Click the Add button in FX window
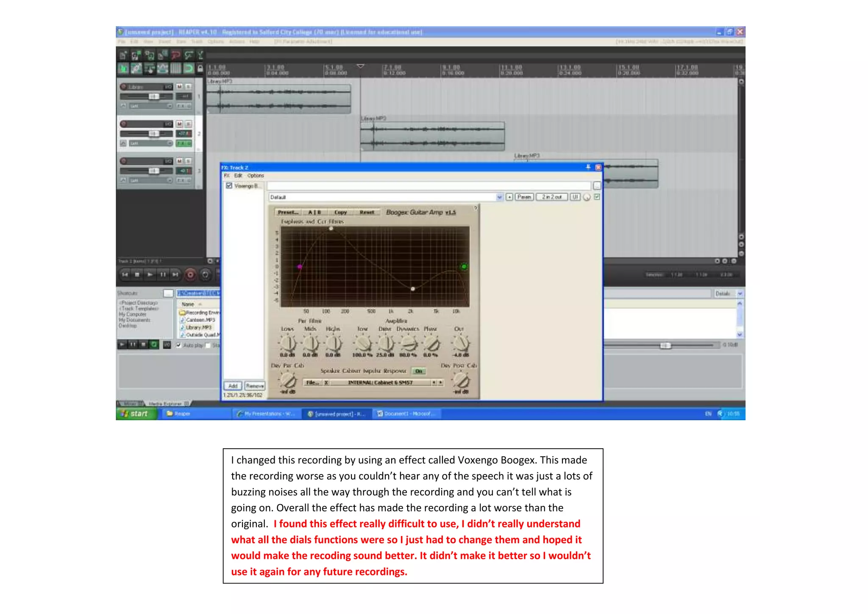The height and width of the screenshot is (614, 868). pyautogui.click(x=233, y=386)
